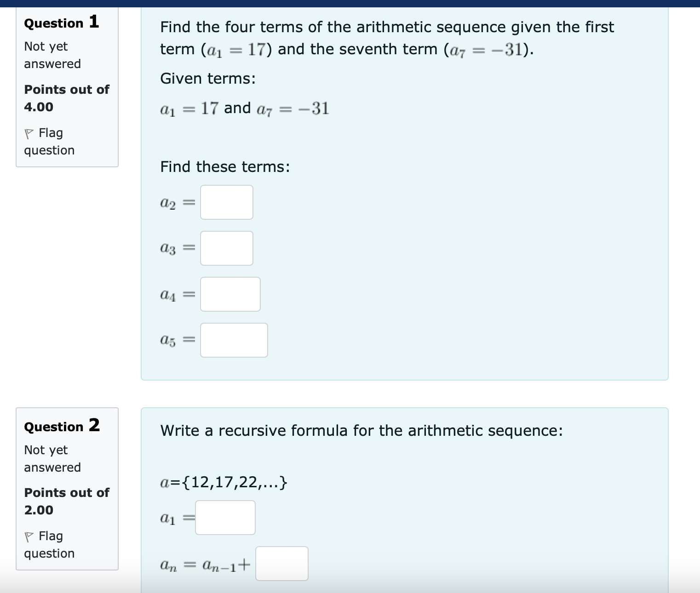The image size is (700, 593).
Task: Click the recursive formula answer box after an-1+
Action: pos(282,564)
